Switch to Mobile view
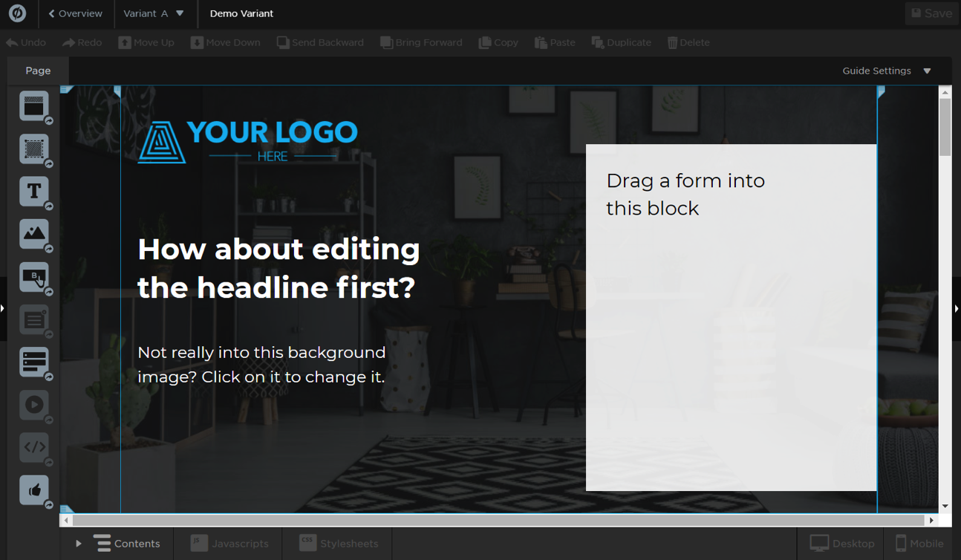 click(918, 543)
